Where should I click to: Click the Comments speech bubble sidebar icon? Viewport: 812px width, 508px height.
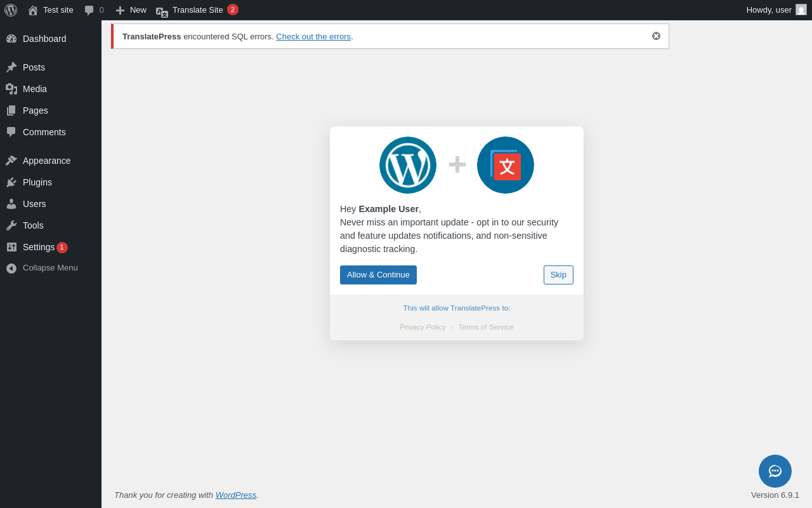pyautogui.click(x=11, y=132)
